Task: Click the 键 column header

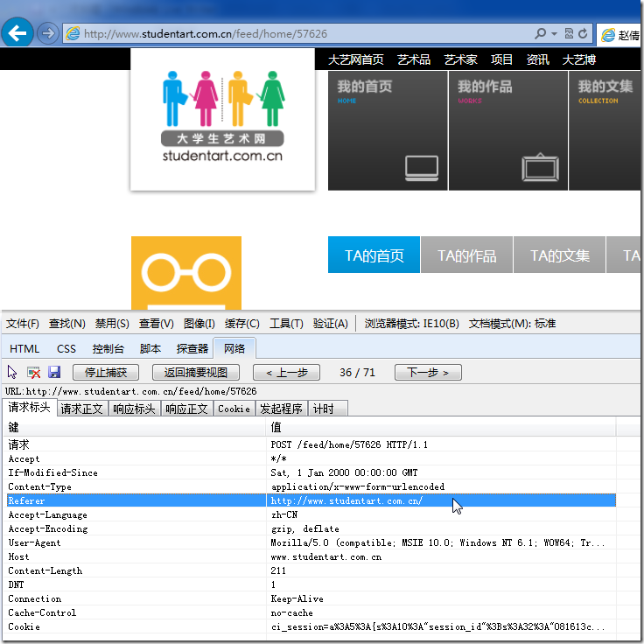Action: click(135, 428)
